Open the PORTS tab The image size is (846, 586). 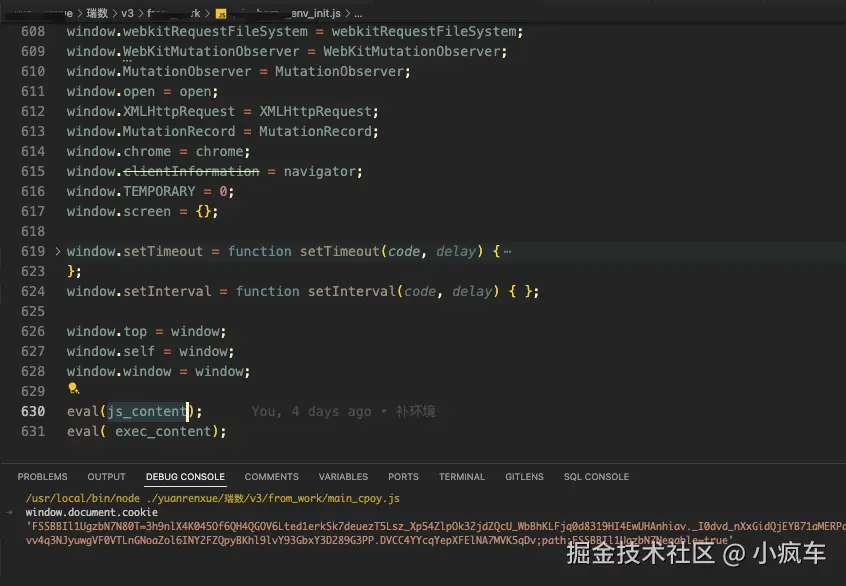coord(403,476)
